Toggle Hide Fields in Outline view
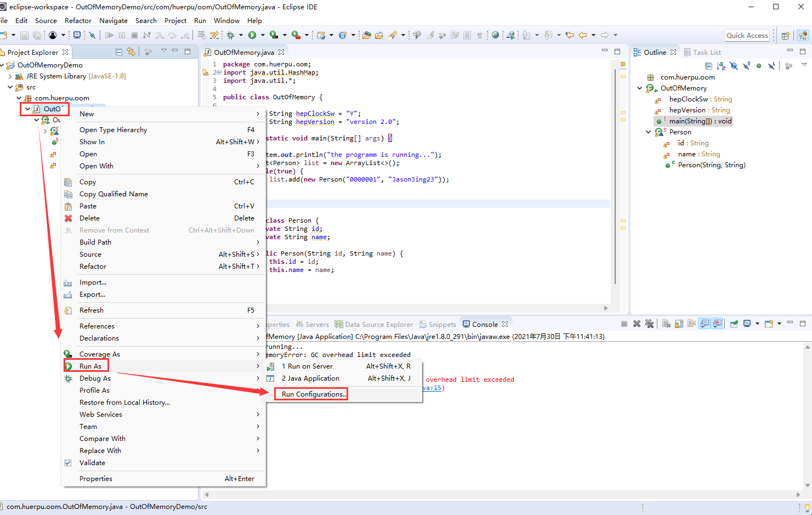This screenshot has width=812, height=515. pyautogui.click(x=734, y=66)
